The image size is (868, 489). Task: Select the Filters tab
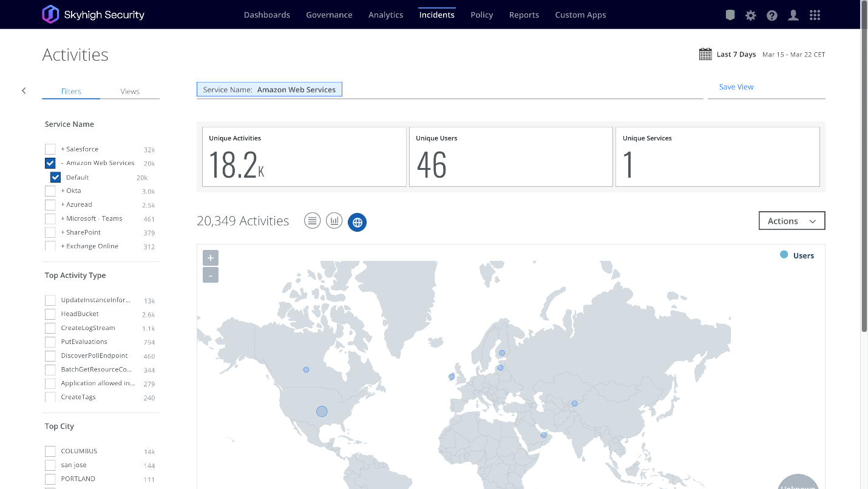[x=71, y=92]
